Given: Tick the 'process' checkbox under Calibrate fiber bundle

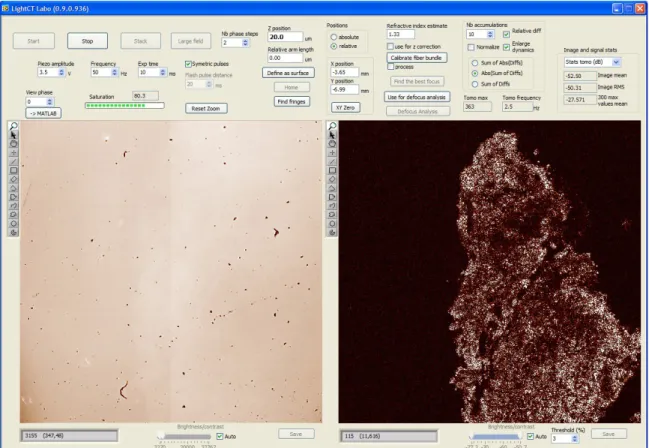Looking at the screenshot, I should tap(390, 67).
